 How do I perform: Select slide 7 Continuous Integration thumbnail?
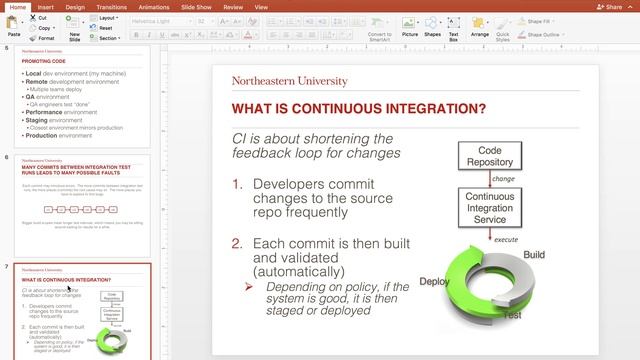[x=82, y=312]
